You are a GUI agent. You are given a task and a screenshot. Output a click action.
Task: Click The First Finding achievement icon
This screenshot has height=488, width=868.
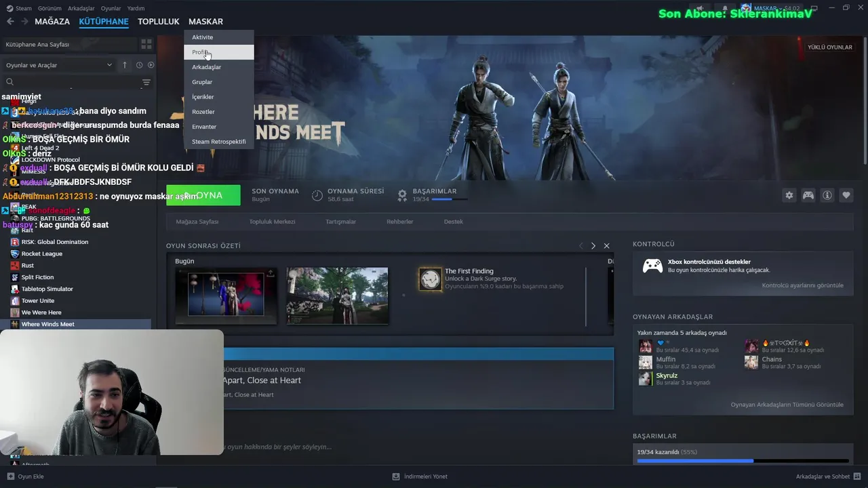pyautogui.click(x=430, y=279)
